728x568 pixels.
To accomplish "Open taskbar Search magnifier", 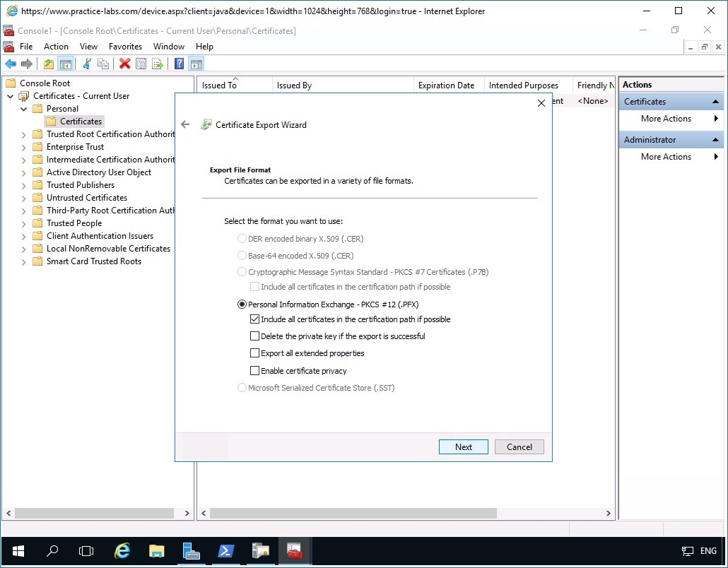I will 52,551.
